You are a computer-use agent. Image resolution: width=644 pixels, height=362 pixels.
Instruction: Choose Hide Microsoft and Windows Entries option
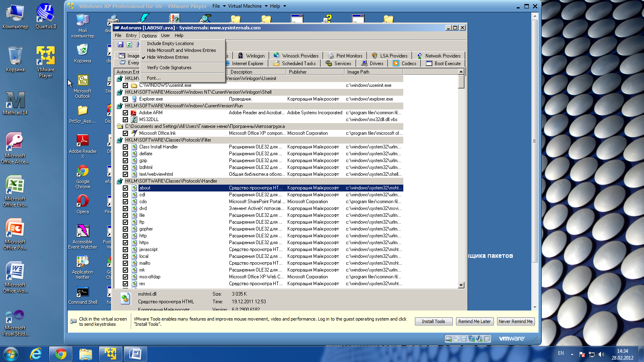tap(182, 50)
